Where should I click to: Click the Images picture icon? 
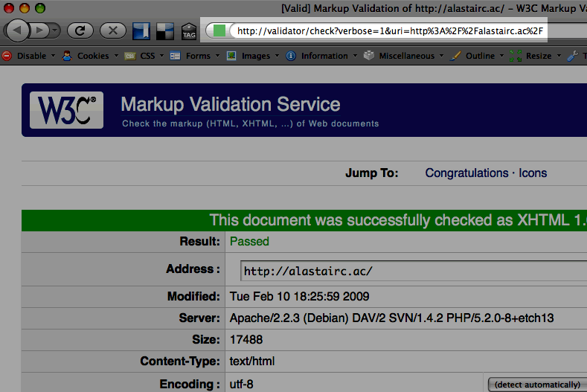pyautogui.click(x=231, y=56)
